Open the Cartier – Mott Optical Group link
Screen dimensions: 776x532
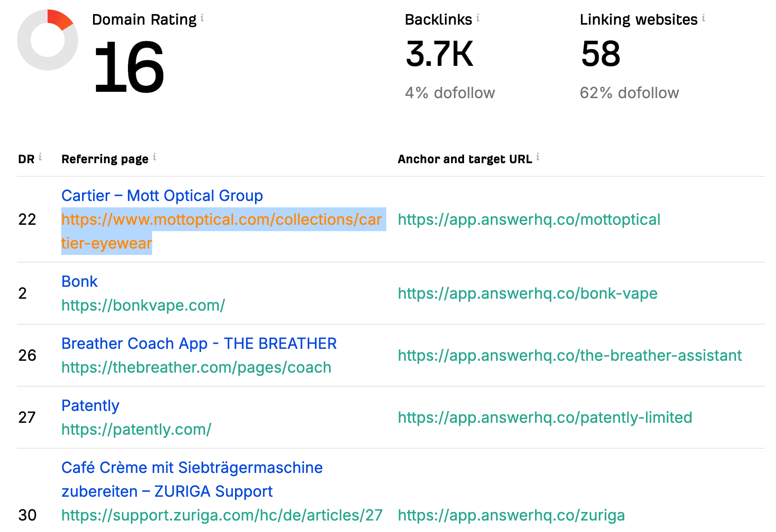point(162,196)
